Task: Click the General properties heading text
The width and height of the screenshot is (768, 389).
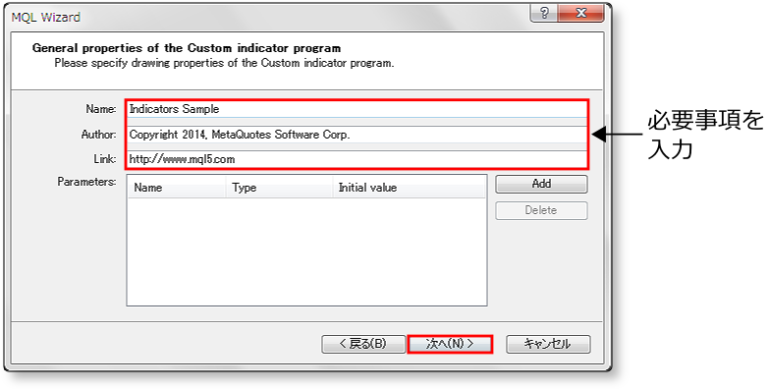Action: pyautogui.click(x=187, y=48)
